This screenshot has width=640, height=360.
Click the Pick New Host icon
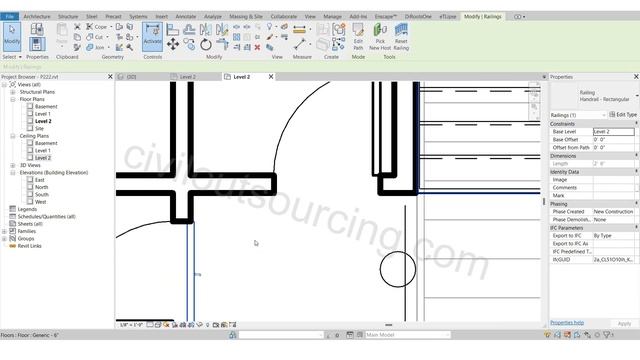[380, 37]
